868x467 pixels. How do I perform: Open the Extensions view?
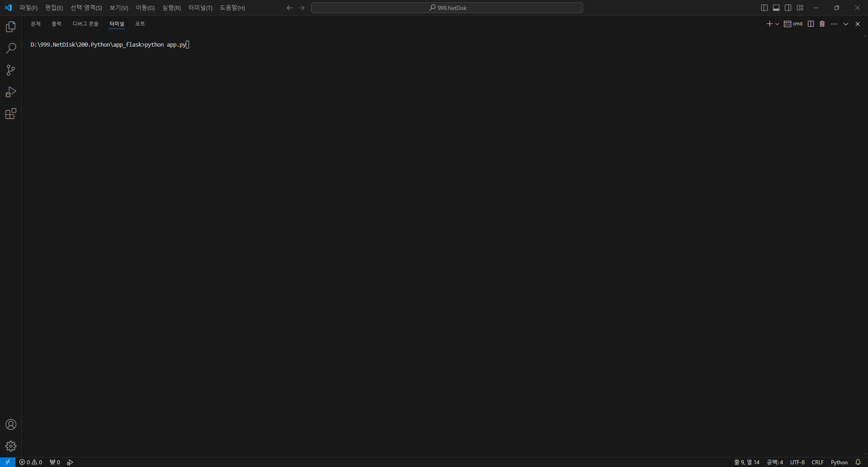[x=11, y=114]
